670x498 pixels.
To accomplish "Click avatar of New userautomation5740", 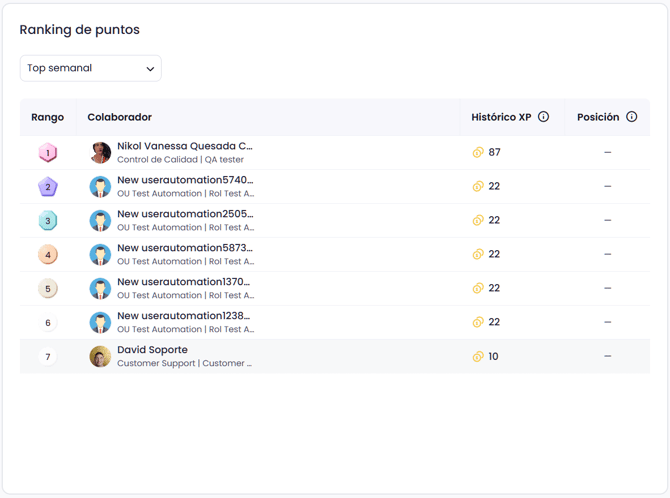I will [100, 187].
